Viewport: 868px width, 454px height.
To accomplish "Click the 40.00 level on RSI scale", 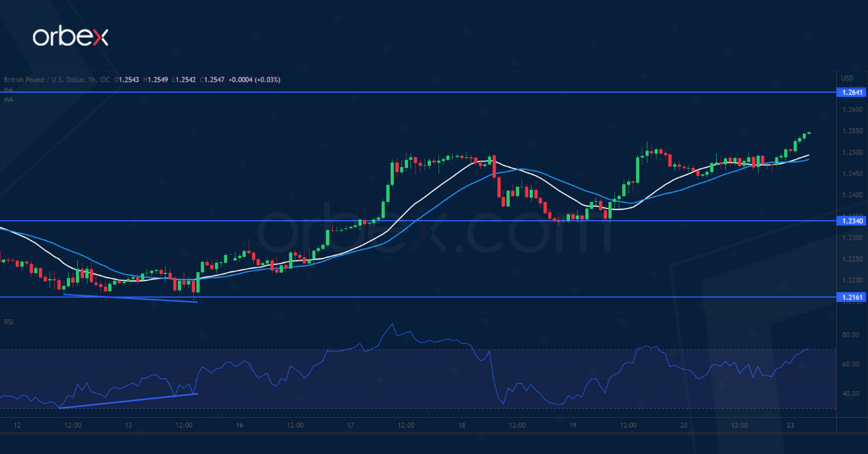I will pos(851,394).
